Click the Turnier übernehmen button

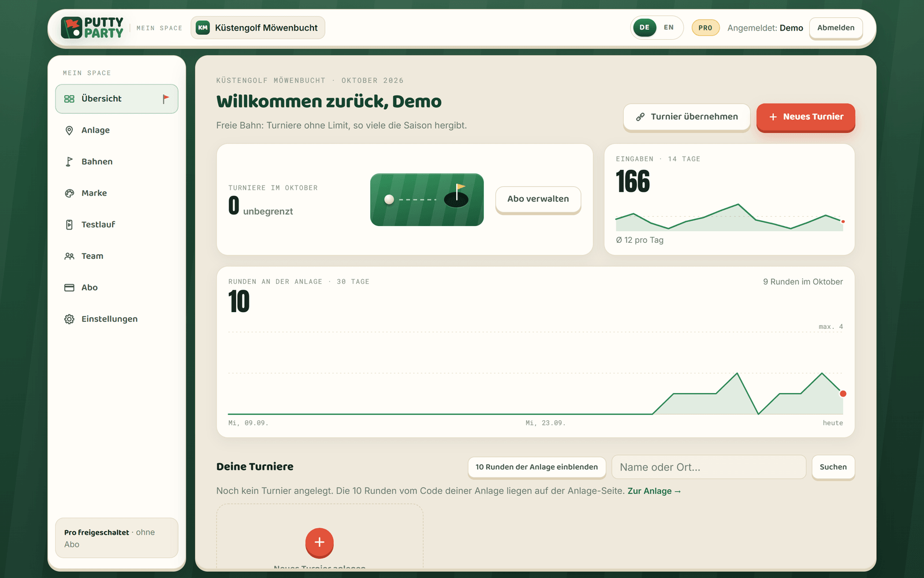click(687, 117)
